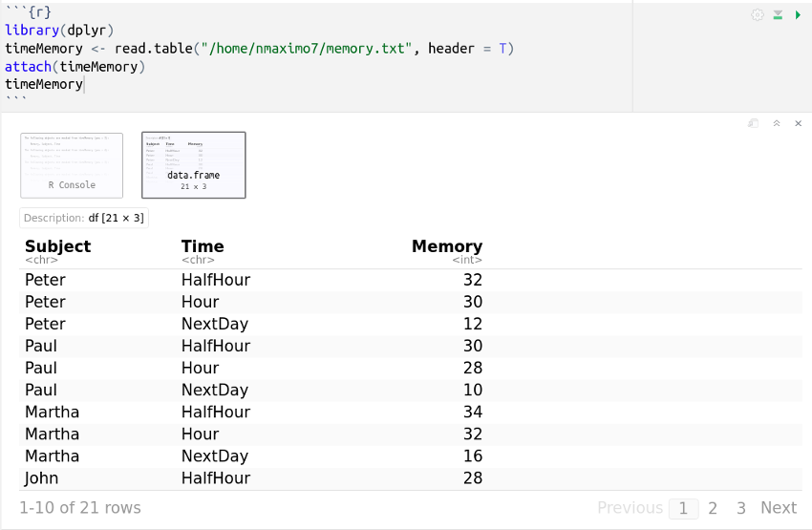The height and width of the screenshot is (530, 812).
Task: Click the Subject column header
Action: [57, 246]
